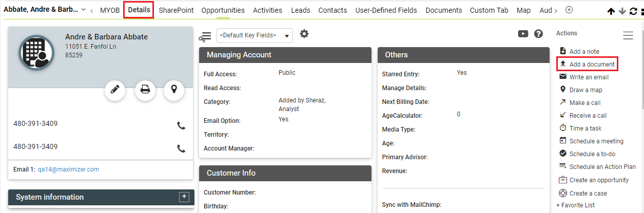Switch to the Opportunities tab
644x213 pixels.
[x=223, y=10]
